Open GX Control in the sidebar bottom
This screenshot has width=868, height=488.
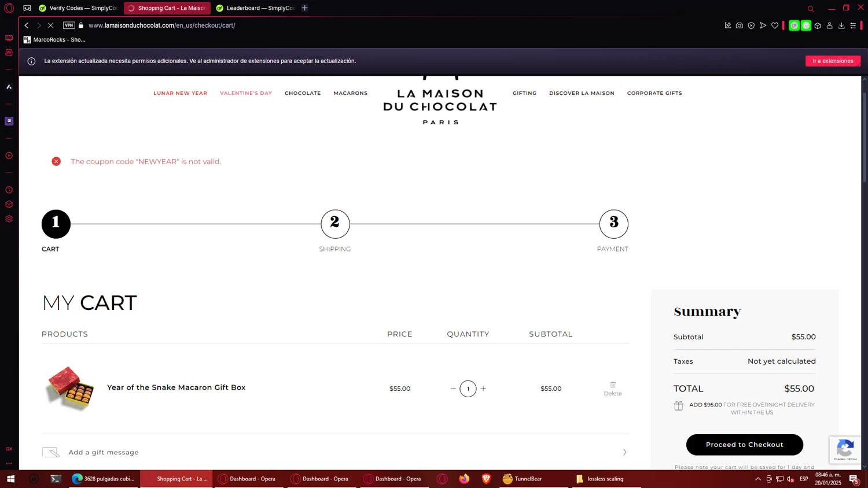pos(9,449)
